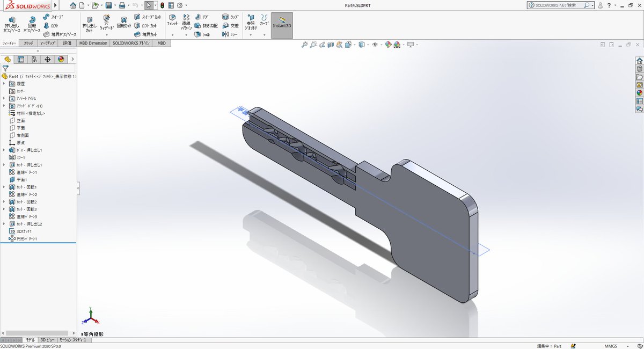Select the シェル shell tool
The image size is (644, 349).
point(202,34)
